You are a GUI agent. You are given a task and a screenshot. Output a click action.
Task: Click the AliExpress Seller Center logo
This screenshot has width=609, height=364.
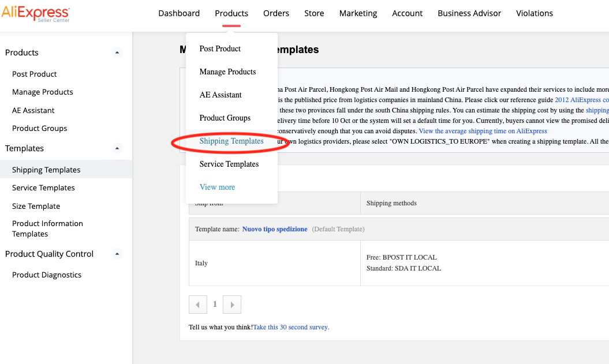tap(36, 13)
